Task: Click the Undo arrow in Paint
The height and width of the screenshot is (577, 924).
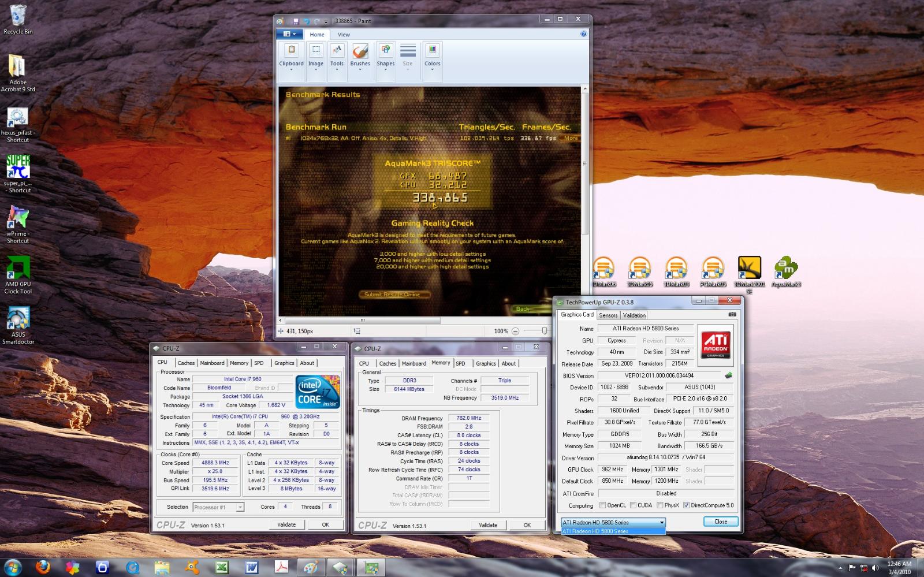Action: 307,21
